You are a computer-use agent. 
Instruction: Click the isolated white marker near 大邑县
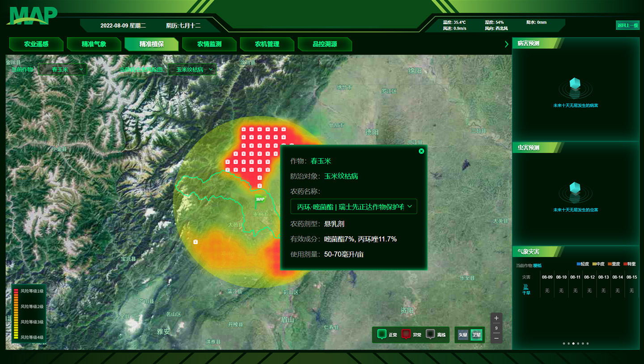click(x=195, y=242)
